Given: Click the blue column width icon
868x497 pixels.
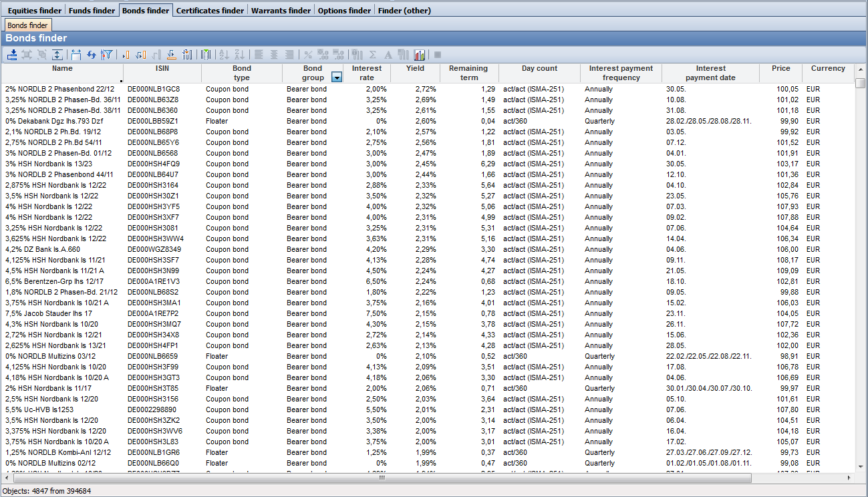Looking at the screenshot, I should point(76,55).
